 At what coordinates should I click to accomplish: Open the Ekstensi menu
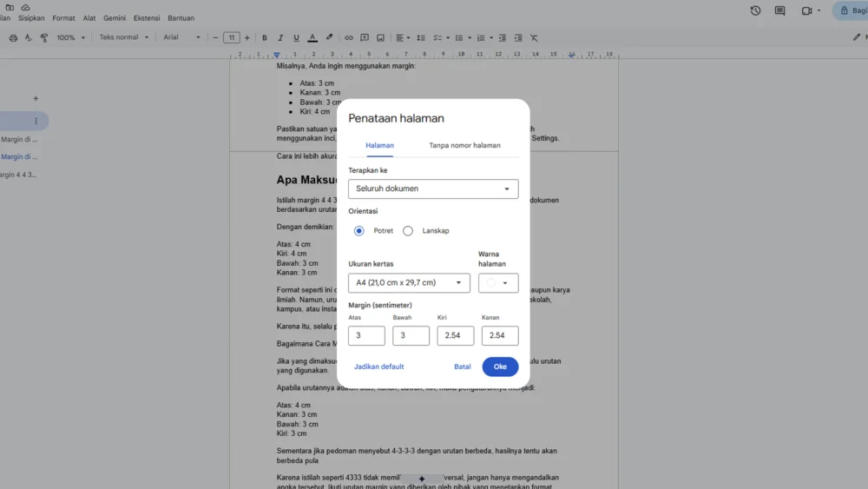pos(147,17)
